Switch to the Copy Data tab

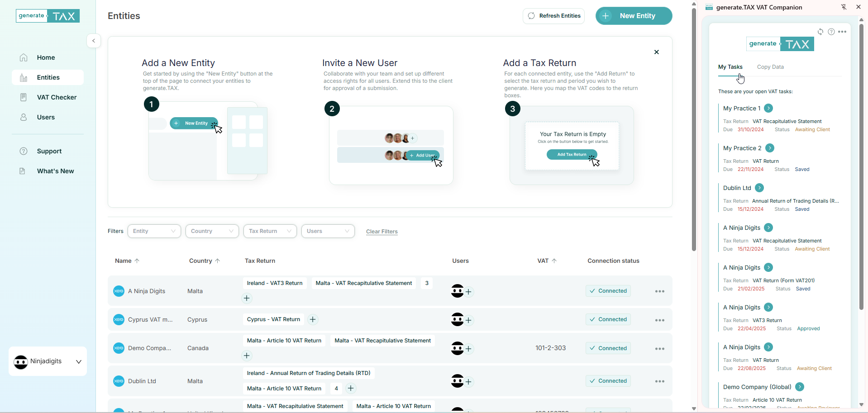770,67
